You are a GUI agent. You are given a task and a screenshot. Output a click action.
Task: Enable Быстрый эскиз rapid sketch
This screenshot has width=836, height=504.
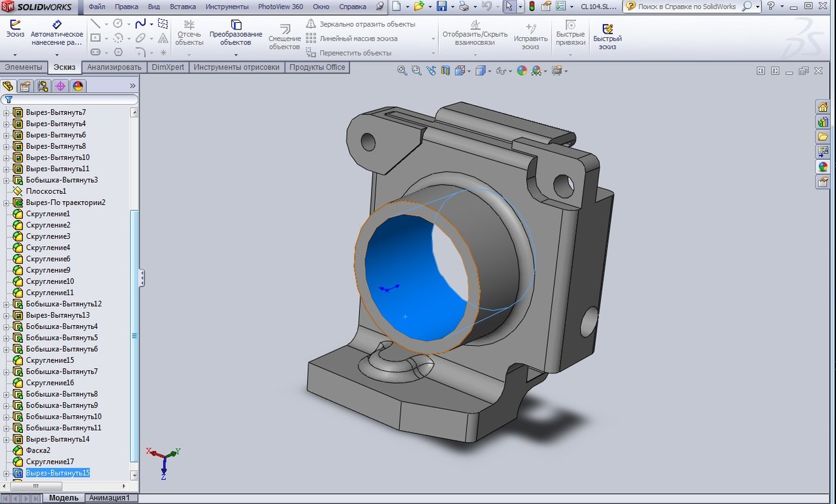(607, 37)
